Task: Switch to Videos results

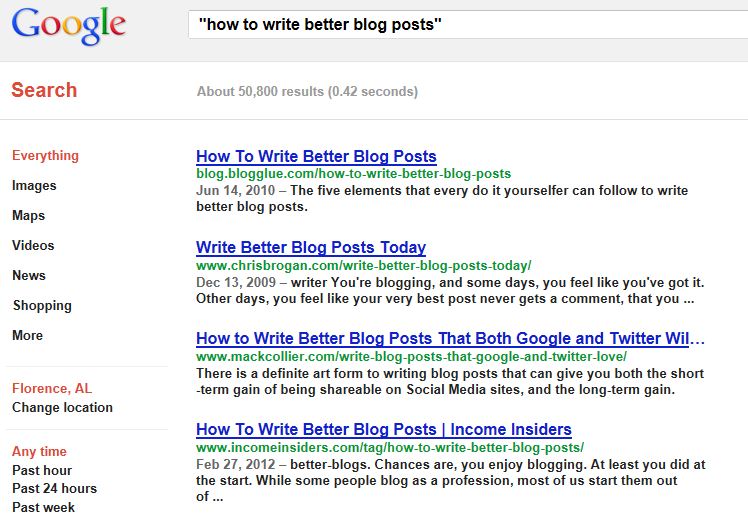Action: (x=33, y=245)
